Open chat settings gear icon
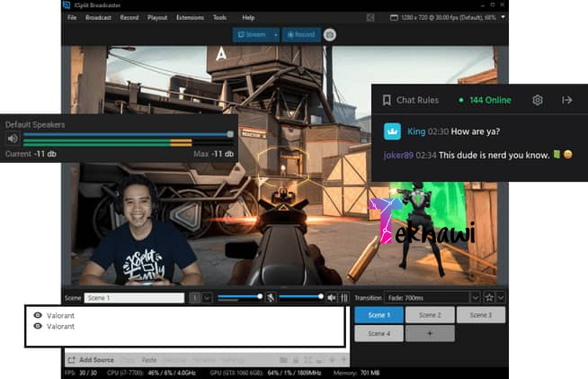The width and height of the screenshot is (588, 379). click(538, 100)
